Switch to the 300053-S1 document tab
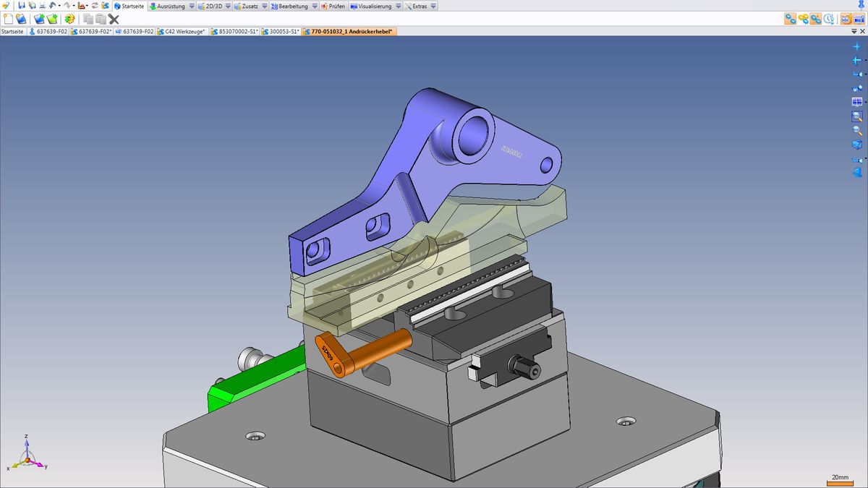868x488 pixels. (x=281, y=32)
